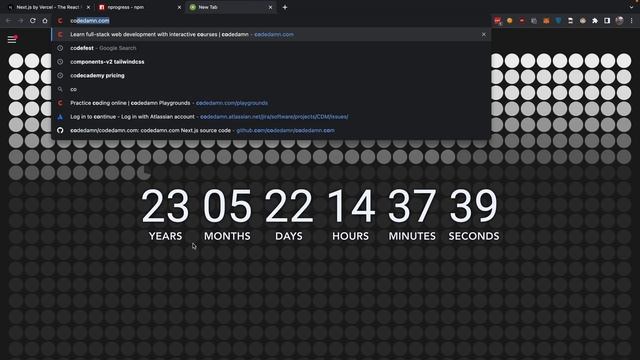
Task: Close the nprogress npm tab
Action: point(179,7)
